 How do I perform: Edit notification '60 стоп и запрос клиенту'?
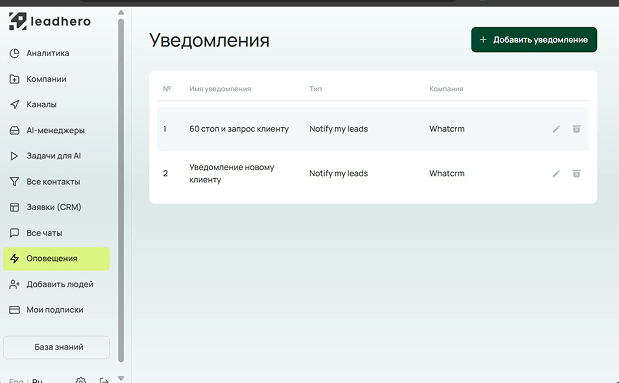[x=556, y=129]
